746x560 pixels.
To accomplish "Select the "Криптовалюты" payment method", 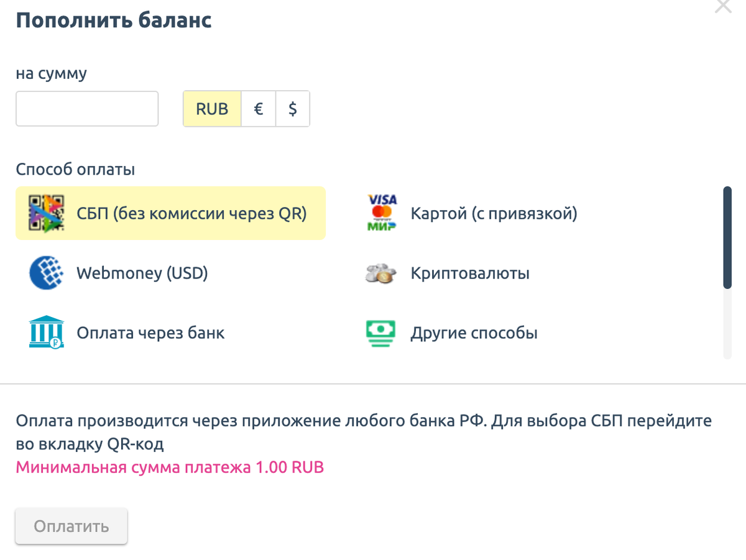I will (x=469, y=272).
